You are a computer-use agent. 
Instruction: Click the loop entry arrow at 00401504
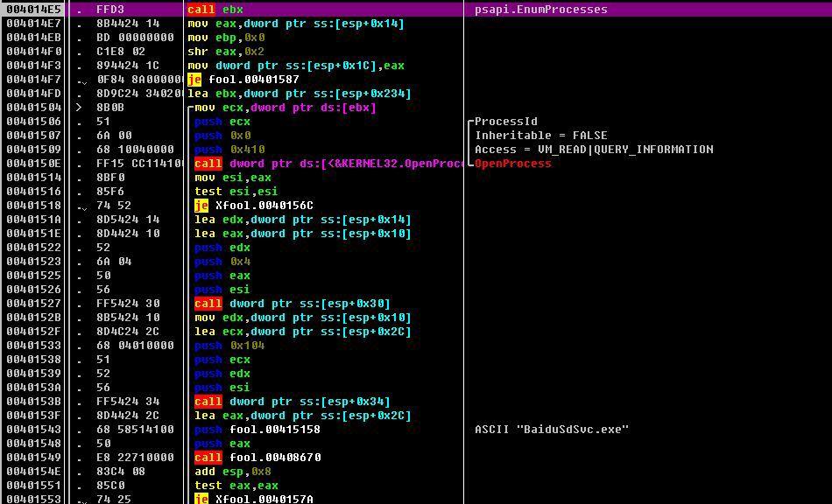(x=80, y=108)
